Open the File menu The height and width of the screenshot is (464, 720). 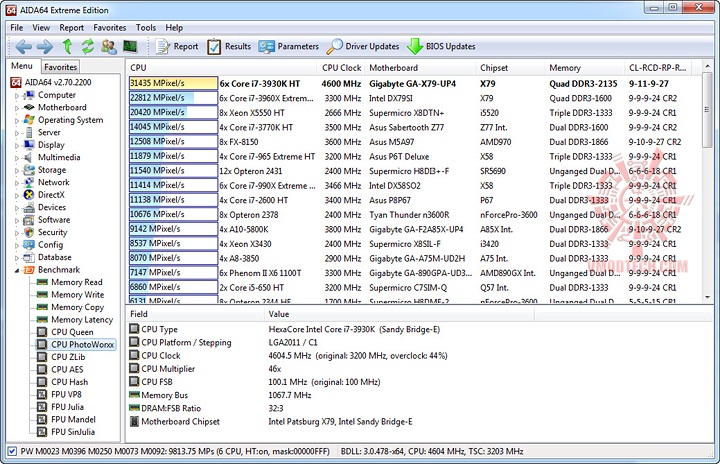point(17,28)
